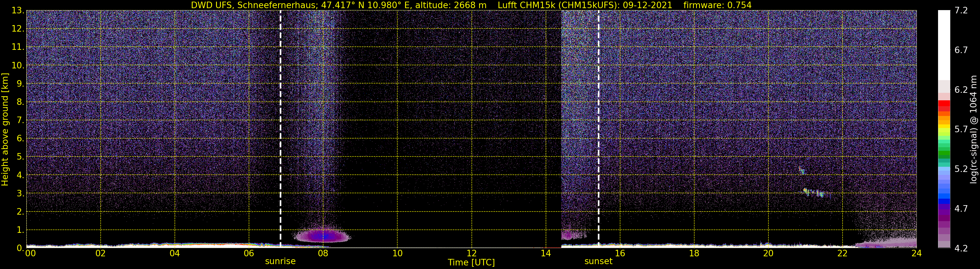Click the colorbar tick label "6.7"
Image resolution: width=980 pixels, height=269 pixels.
(x=961, y=50)
